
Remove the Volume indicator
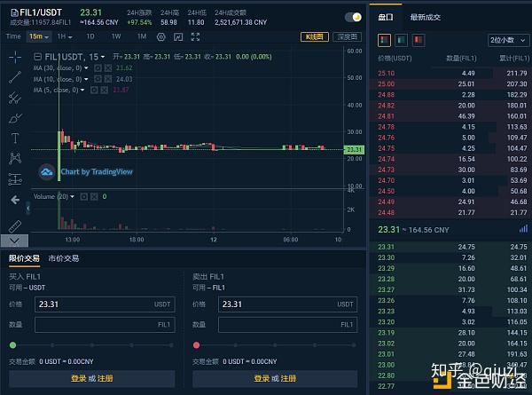pos(94,197)
